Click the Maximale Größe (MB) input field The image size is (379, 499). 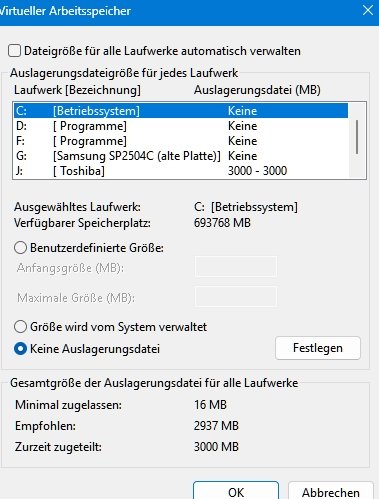pyautogui.click(x=236, y=297)
